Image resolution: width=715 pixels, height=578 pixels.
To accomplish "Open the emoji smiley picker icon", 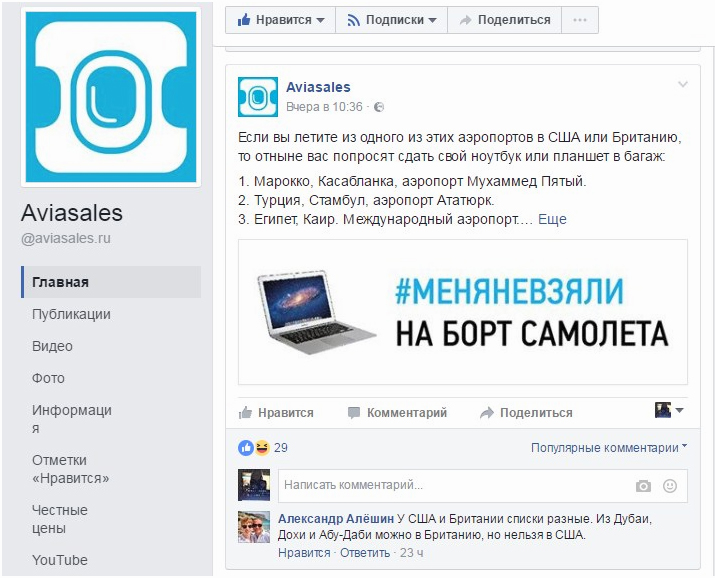I will pyautogui.click(x=669, y=486).
